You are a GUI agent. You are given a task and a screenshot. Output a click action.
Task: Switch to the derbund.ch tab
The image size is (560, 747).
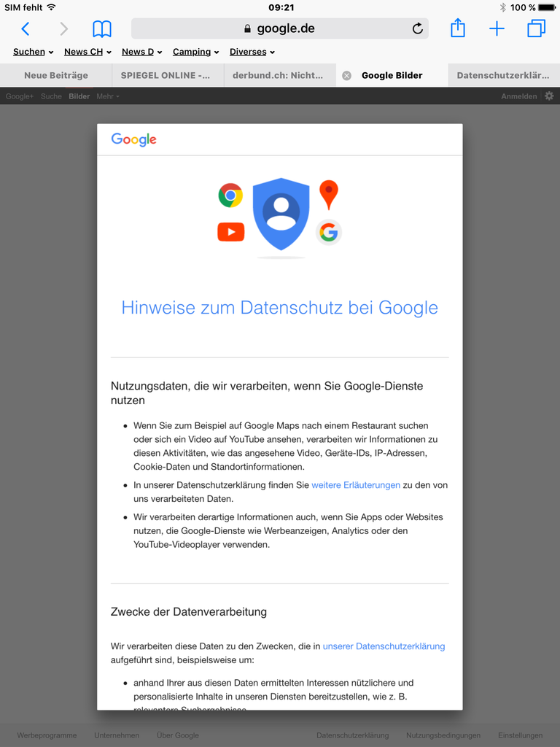[280, 75]
